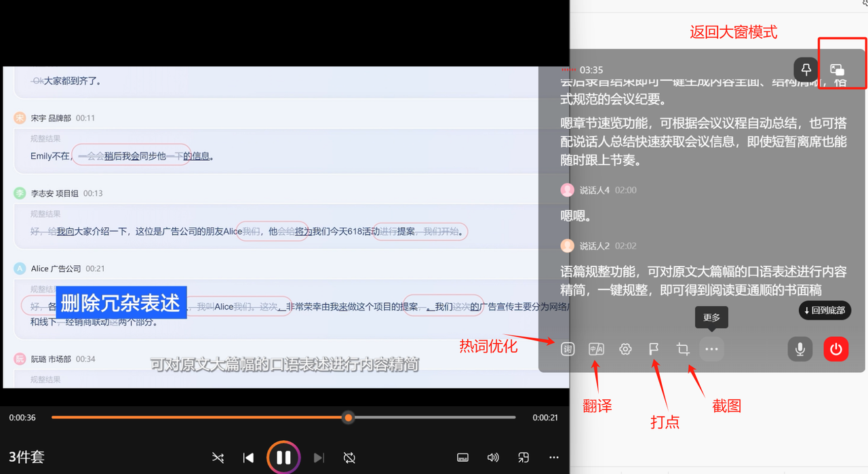This screenshot has width=868, height=474.
Task: Open media player more options menu
Action: point(554,458)
